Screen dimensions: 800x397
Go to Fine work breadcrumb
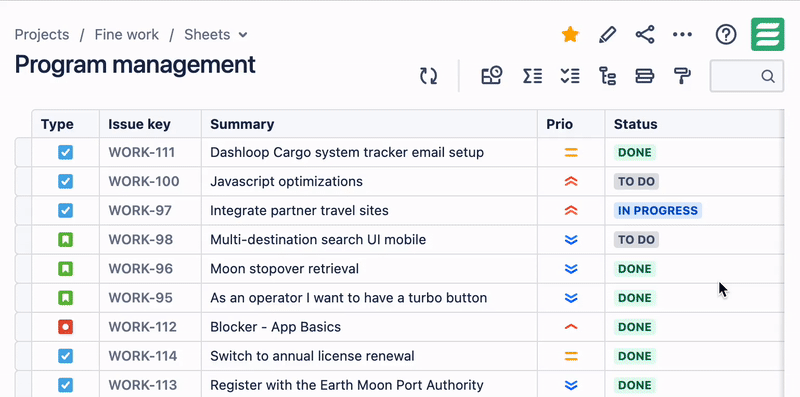tap(127, 35)
